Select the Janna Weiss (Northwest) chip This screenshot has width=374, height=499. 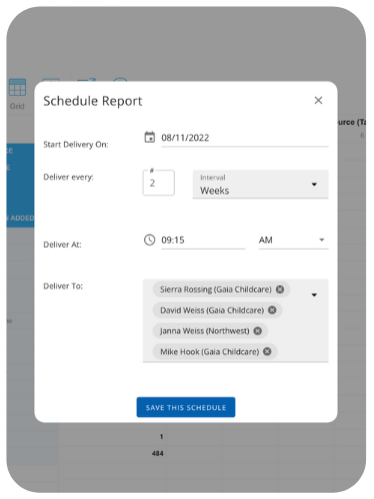210,331
